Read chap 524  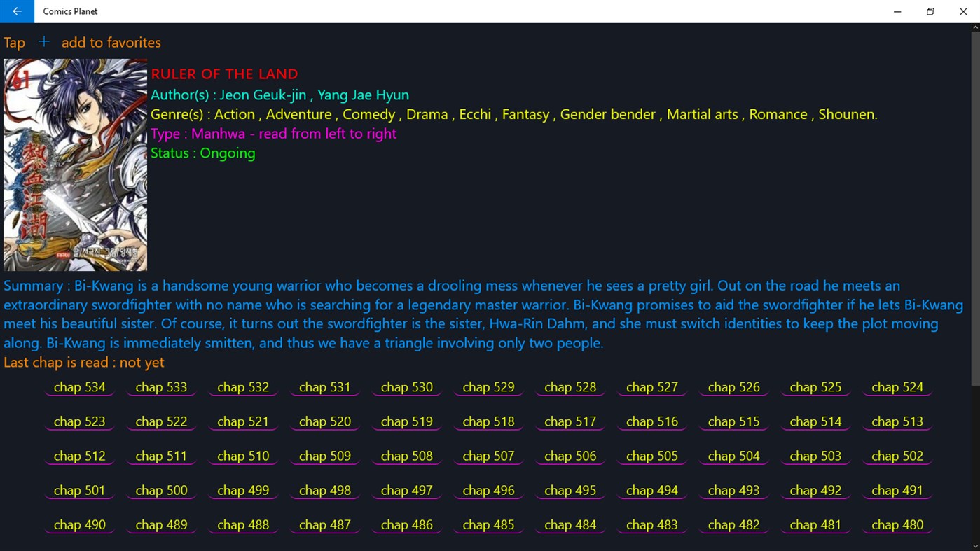897,387
